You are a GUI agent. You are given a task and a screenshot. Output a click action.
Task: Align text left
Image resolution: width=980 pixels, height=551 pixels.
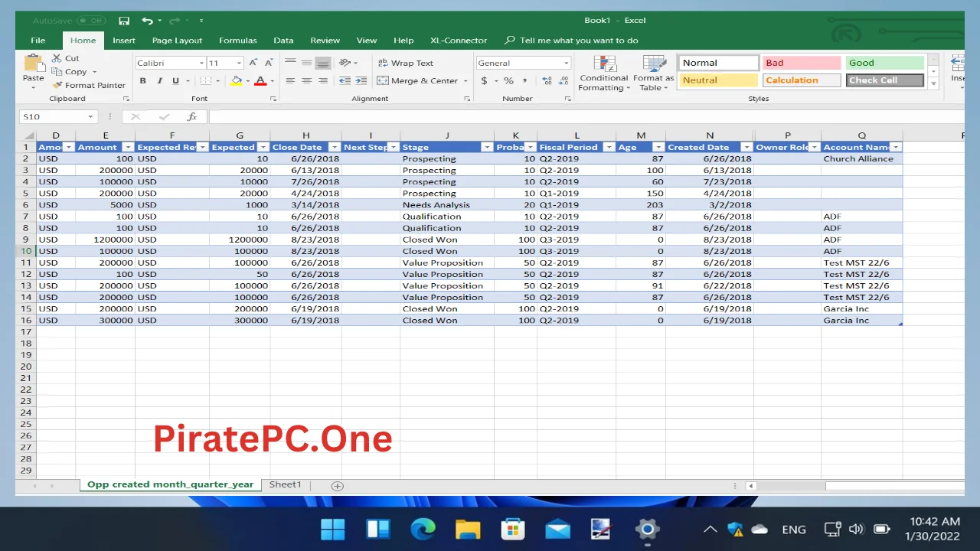290,80
